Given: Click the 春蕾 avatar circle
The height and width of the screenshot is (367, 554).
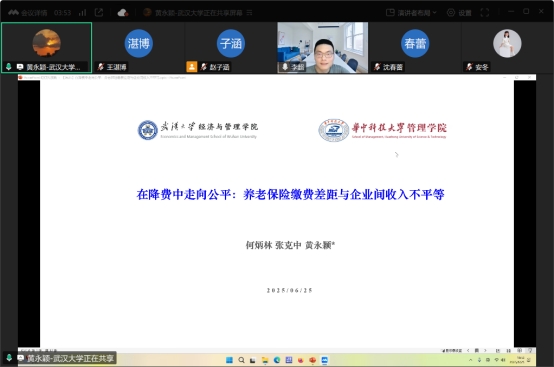Looking at the screenshot, I should pyautogui.click(x=415, y=43).
